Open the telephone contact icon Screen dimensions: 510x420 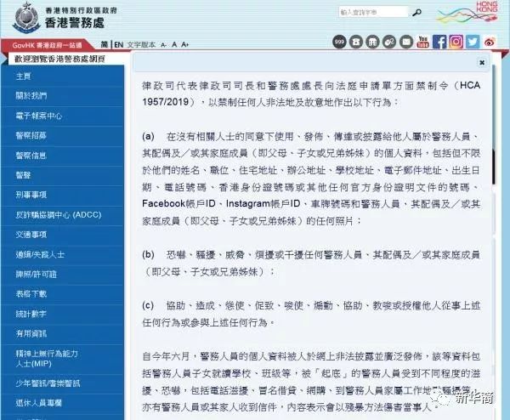click(356, 42)
